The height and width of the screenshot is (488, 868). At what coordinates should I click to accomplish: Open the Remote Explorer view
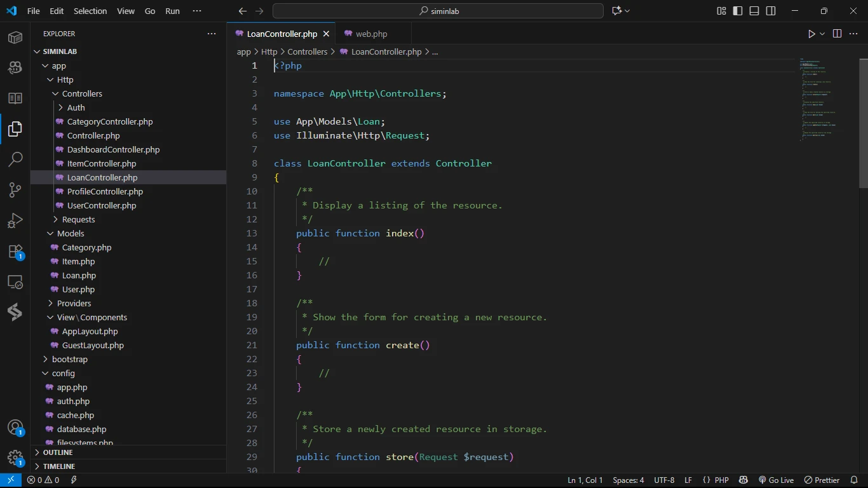15,282
